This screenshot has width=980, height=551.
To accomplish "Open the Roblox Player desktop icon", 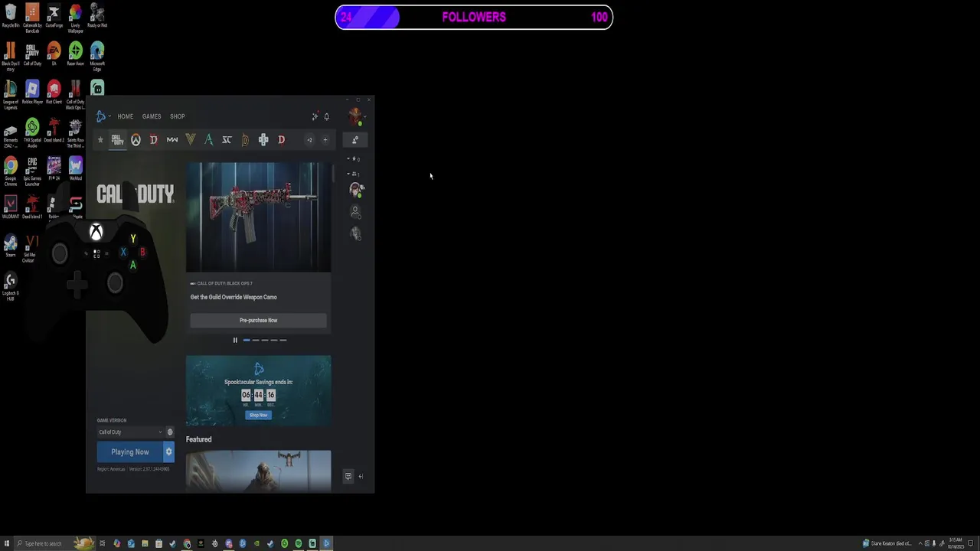I will (32, 93).
